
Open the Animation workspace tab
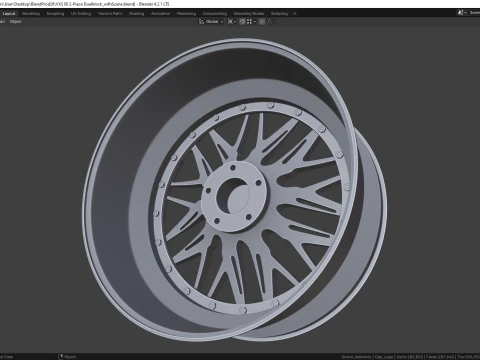click(161, 14)
